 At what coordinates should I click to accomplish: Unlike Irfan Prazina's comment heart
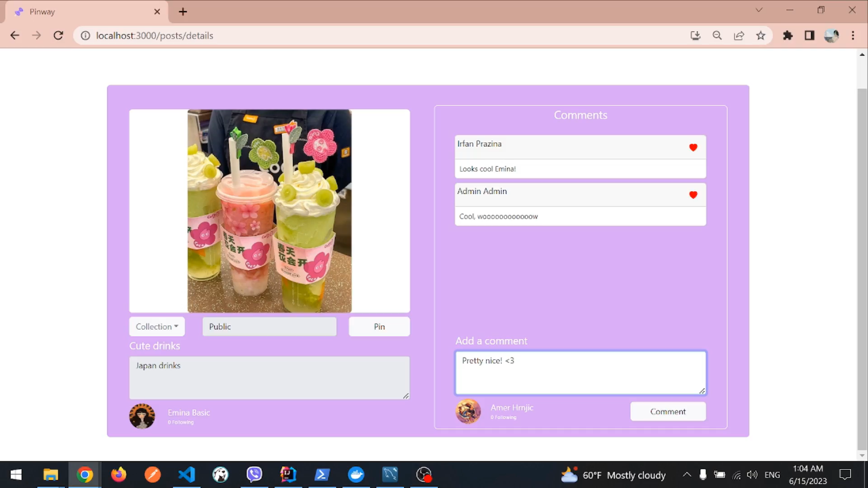pos(693,147)
